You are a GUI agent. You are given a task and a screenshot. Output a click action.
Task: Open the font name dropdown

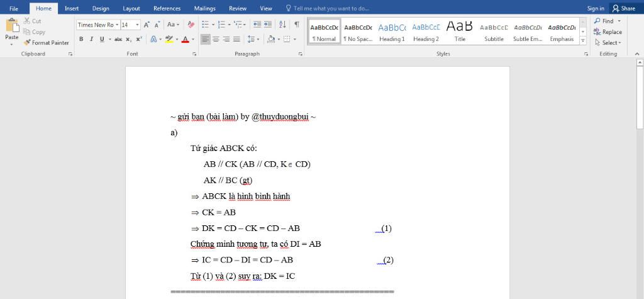click(x=116, y=25)
